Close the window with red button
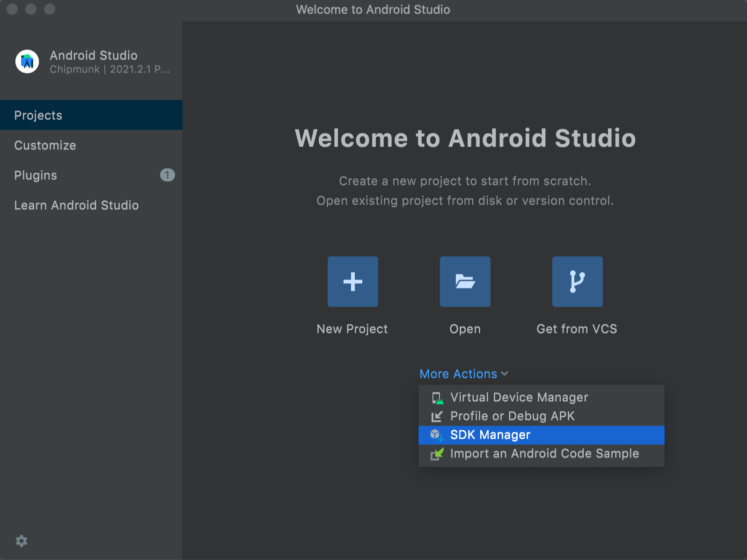747x560 pixels. pyautogui.click(x=12, y=9)
